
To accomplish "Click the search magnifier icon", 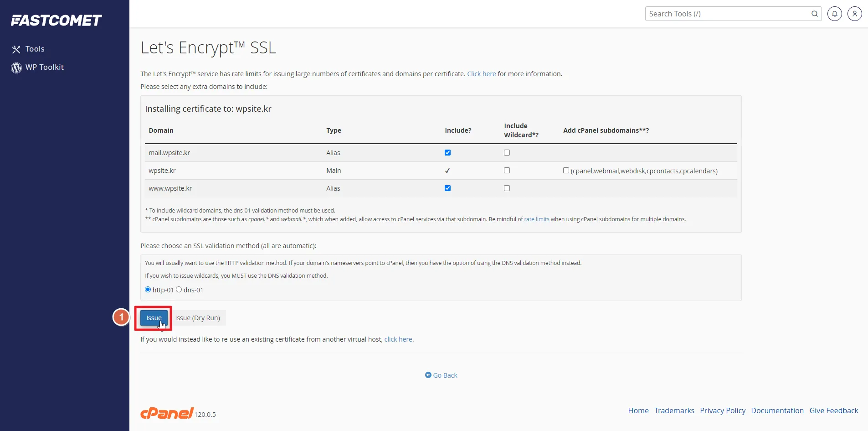I will [814, 14].
